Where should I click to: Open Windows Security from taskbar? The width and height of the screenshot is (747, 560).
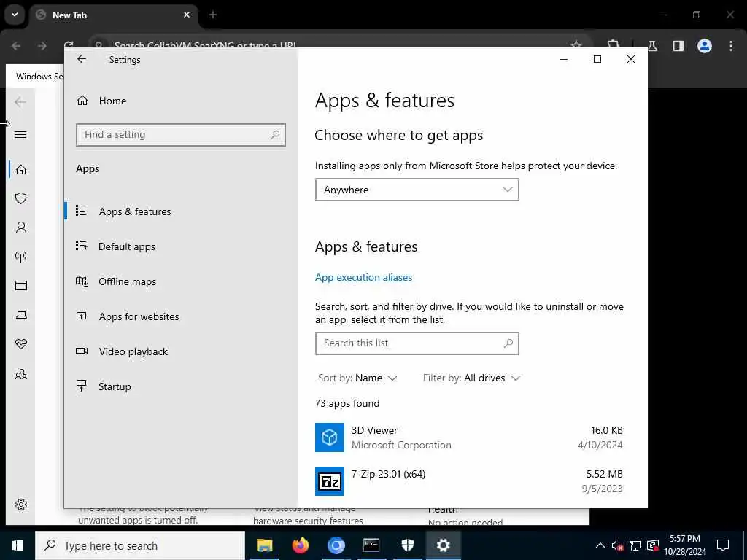pyautogui.click(x=407, y=545)
